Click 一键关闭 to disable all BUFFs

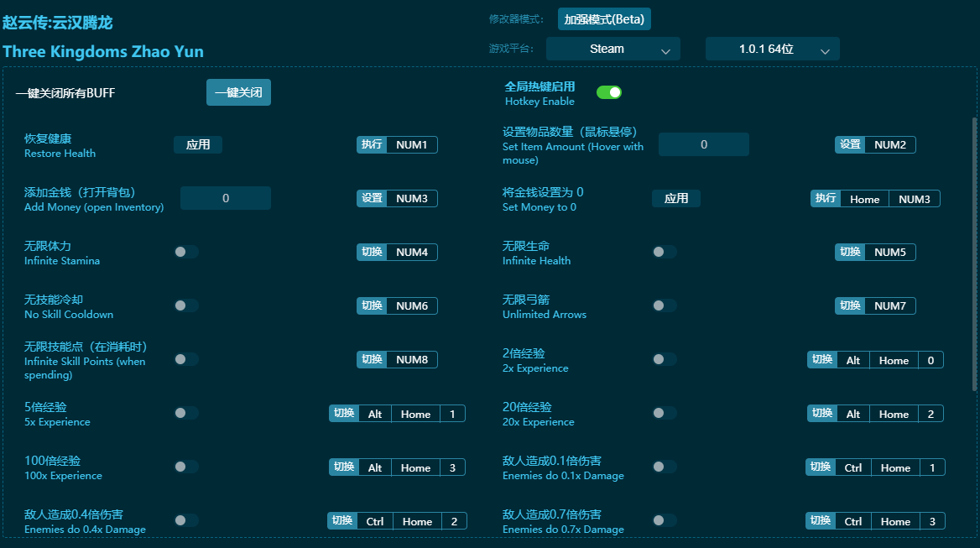click(x=238, y=92)
